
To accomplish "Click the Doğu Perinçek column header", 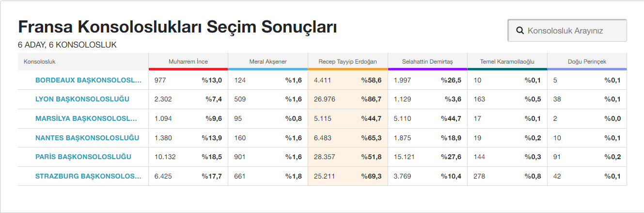I will [587, 62].
